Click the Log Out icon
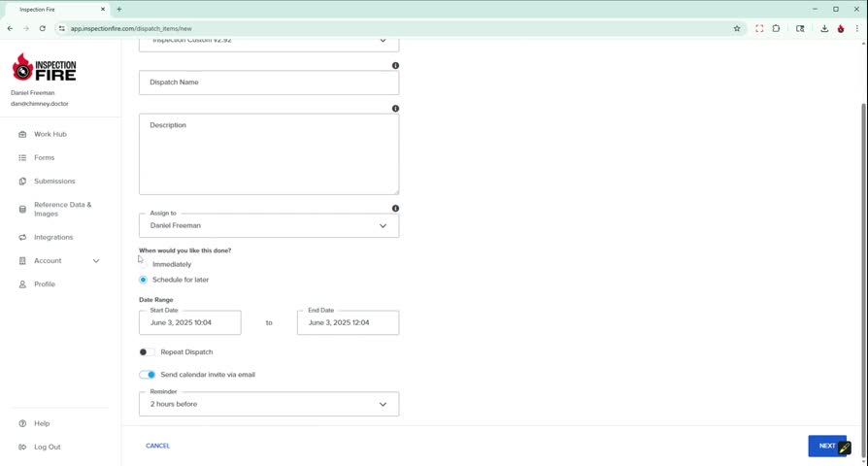This screenshot has width=868, height=466. click(22, 448)
